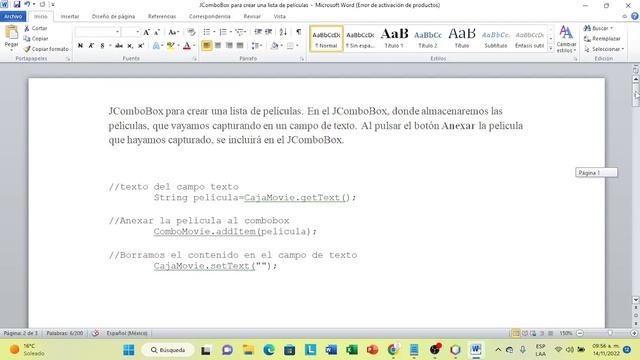Image resolution: width=640 pixels, height=360 pixels.
Task: Increase font size with the grow font icon
Action: coord(147,32)
